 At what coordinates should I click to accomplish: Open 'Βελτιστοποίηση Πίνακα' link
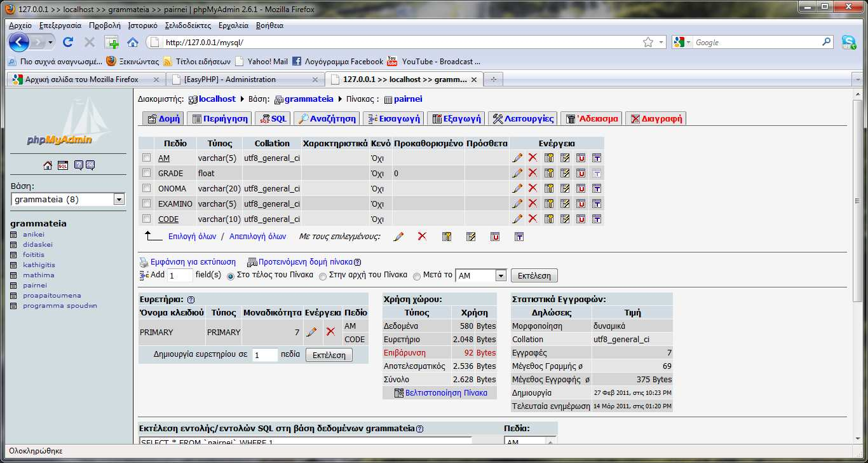441,393
